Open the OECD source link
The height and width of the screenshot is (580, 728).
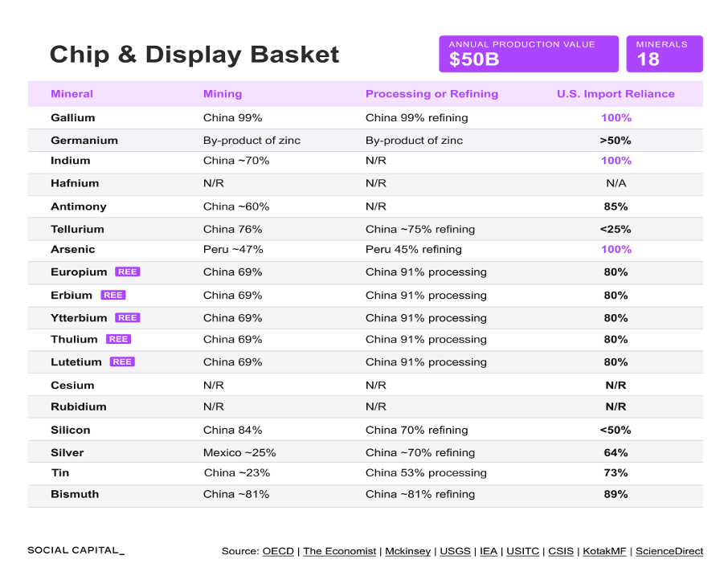[x=278, y=551]
